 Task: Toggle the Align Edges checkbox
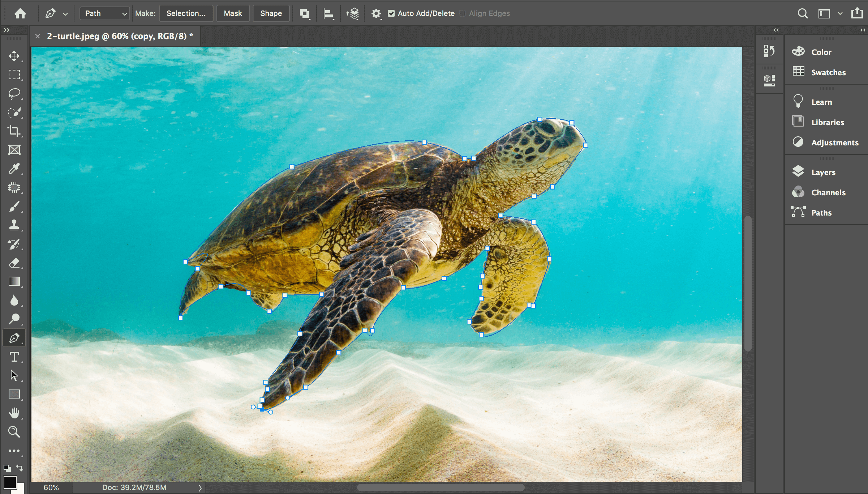463,13
